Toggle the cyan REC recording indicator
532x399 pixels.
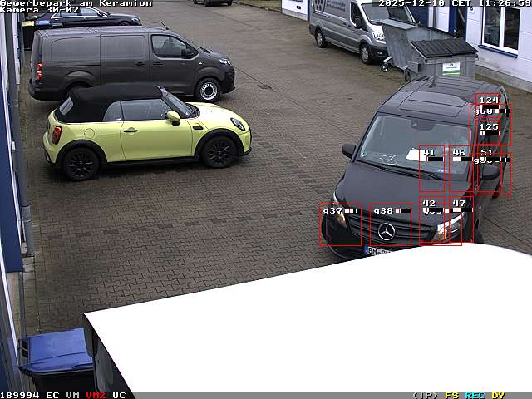pos(475,395)
